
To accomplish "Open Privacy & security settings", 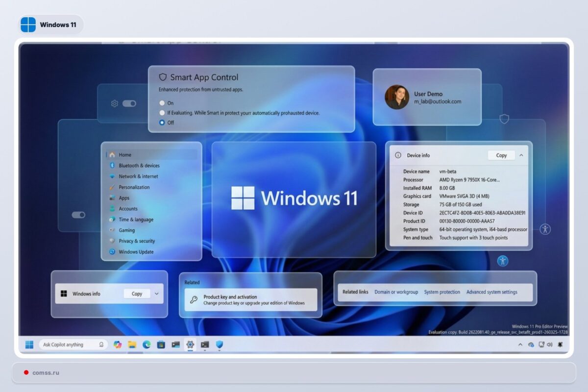I will tap(136, 241).
